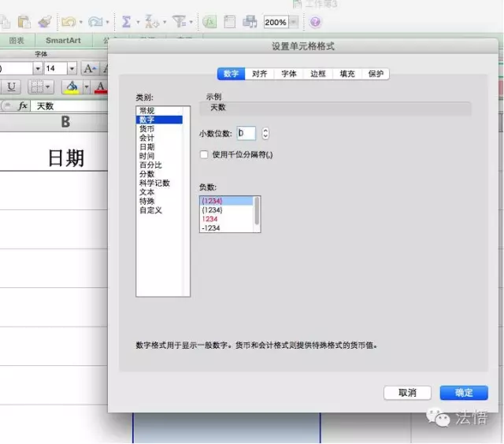Switch to the 对齐 tab
The image size is (504, 444).
(259, 74)
